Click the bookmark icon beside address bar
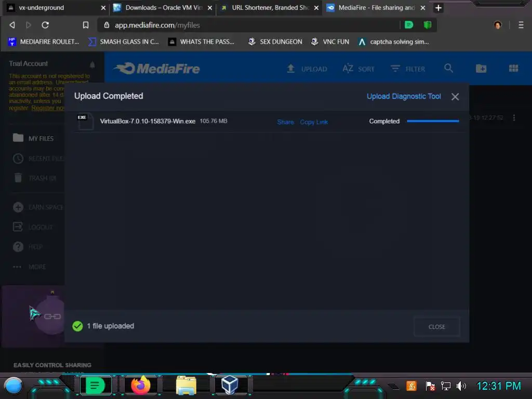Viewport: 532px width, 399px height. tap(86, 25)
